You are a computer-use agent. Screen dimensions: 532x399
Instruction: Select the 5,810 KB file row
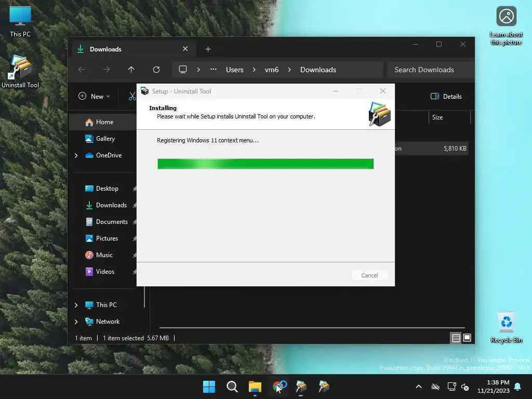432,149
